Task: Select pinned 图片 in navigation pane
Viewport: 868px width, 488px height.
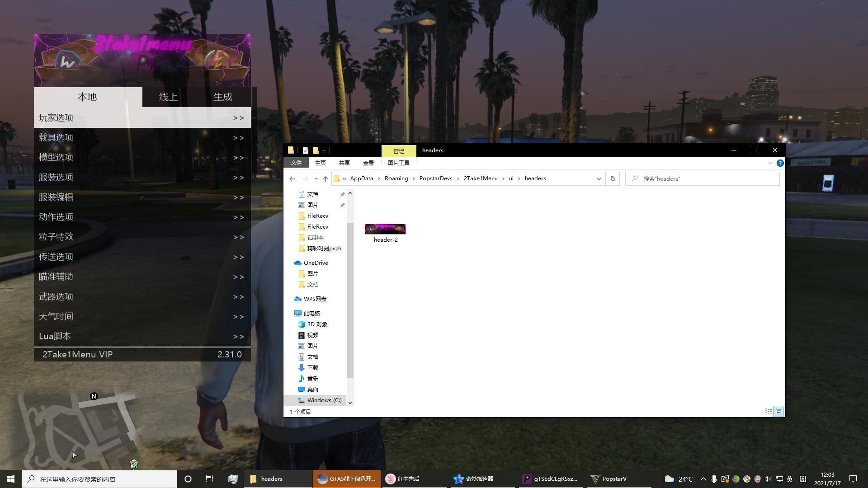Action: click(x=313, y=205)
